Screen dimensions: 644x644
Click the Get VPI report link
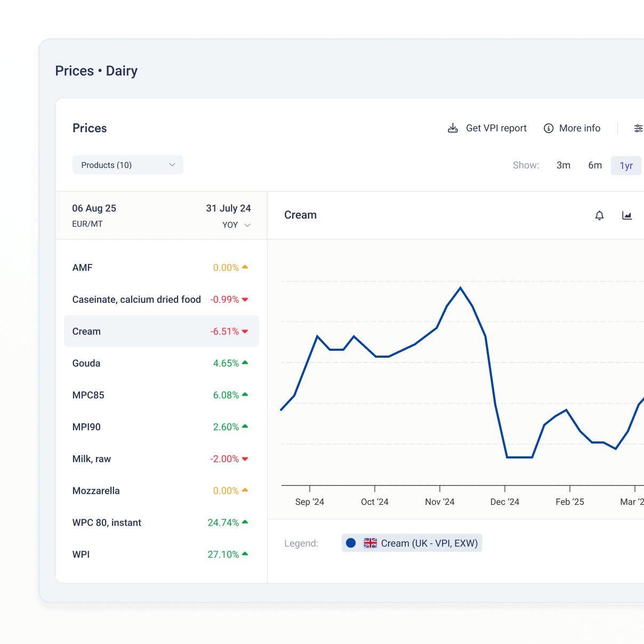pos(496,128)
